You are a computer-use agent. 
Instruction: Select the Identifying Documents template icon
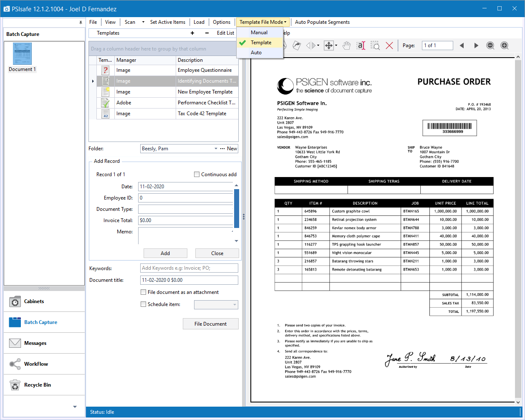coord(106,81)
